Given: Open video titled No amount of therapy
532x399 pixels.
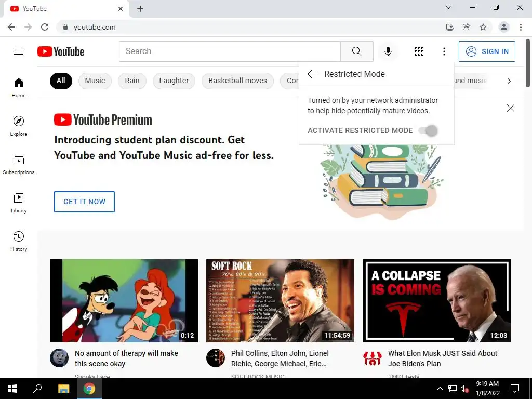Looking at the screenshot, I should (x=126, y=358).
